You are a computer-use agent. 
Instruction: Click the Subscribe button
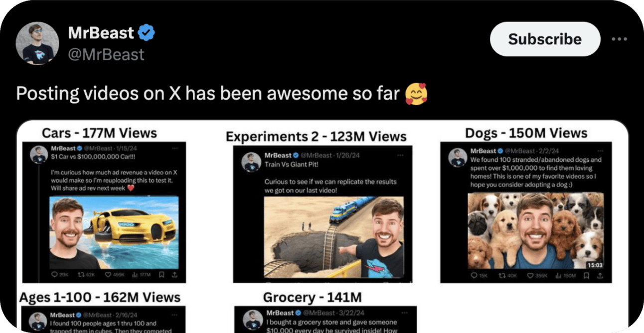(545, 39)
